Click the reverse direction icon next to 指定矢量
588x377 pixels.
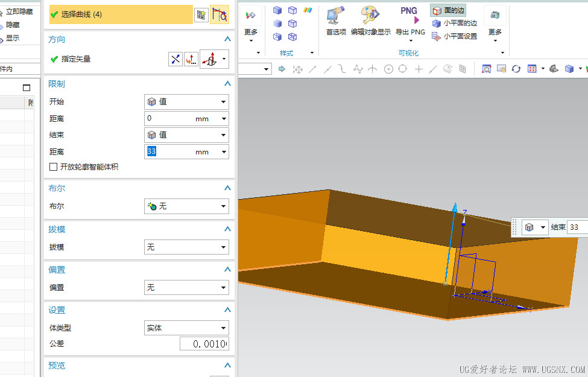175,59
